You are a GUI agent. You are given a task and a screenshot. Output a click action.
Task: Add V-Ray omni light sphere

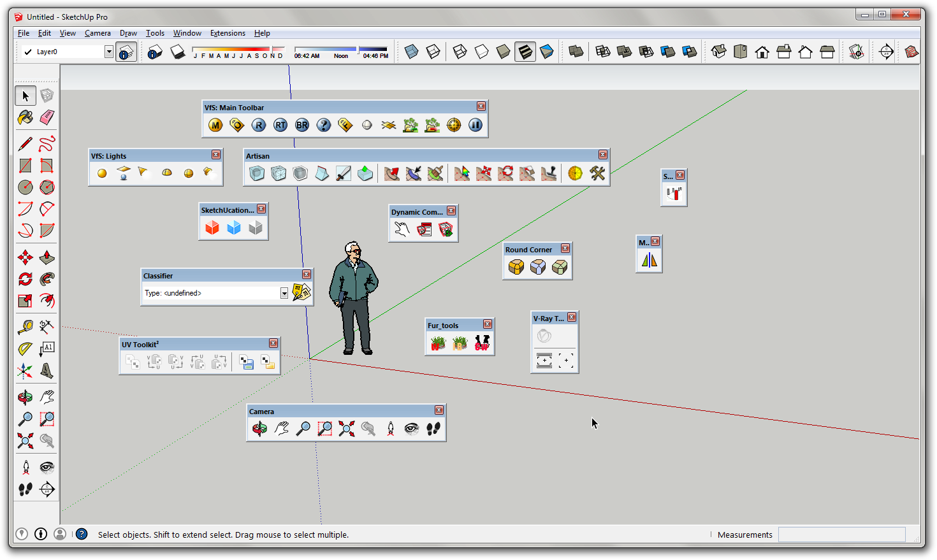(x=102, y=173)
